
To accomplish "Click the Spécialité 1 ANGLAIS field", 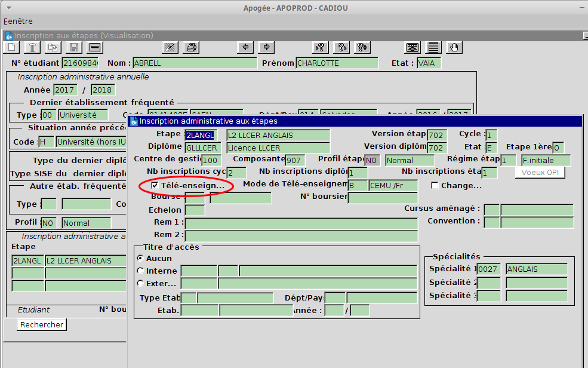I will tap(536, 269).
